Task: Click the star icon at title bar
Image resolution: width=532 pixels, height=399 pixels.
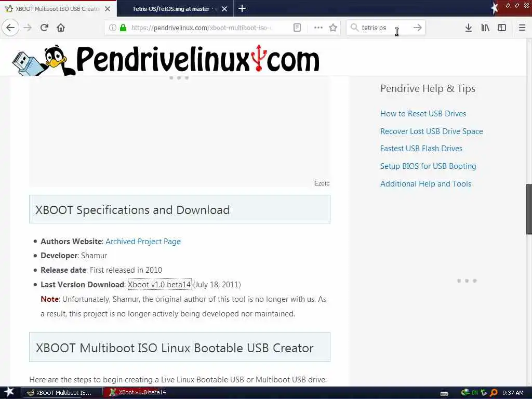Action: tap(495, 8)
